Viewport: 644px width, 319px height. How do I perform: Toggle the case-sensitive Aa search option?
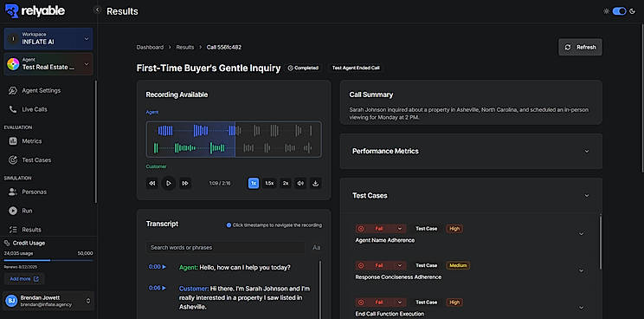[x=316, y=247]
